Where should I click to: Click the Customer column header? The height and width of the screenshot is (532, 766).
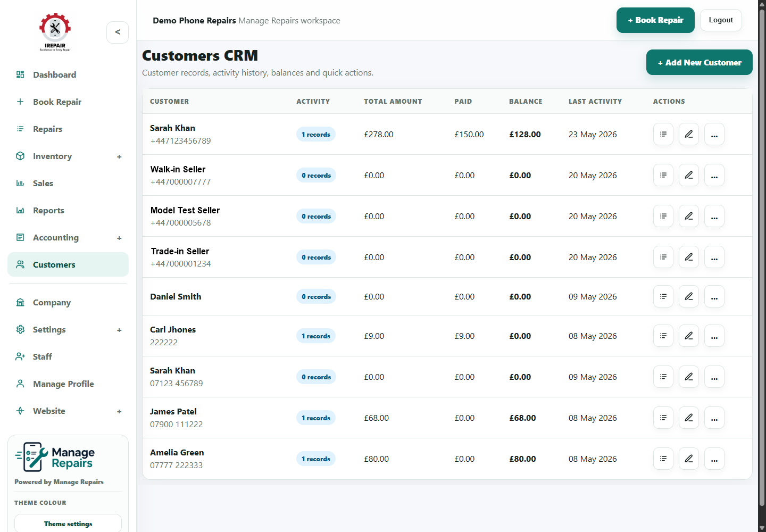pyautogui.click(x=169, y=101)
